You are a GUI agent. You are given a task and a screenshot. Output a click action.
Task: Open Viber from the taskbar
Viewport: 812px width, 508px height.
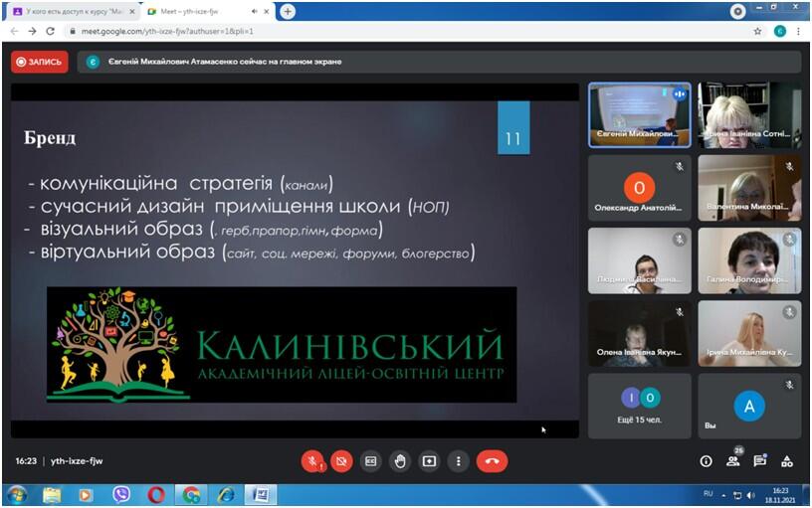point(120,495)
